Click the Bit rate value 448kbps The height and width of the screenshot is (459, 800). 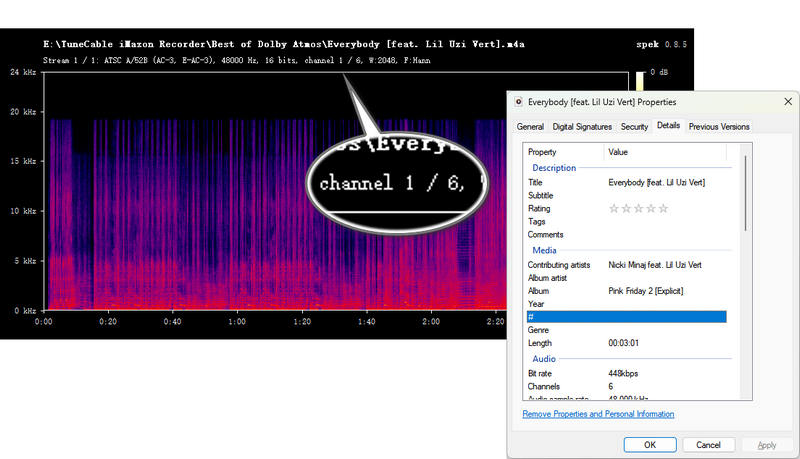623,373
